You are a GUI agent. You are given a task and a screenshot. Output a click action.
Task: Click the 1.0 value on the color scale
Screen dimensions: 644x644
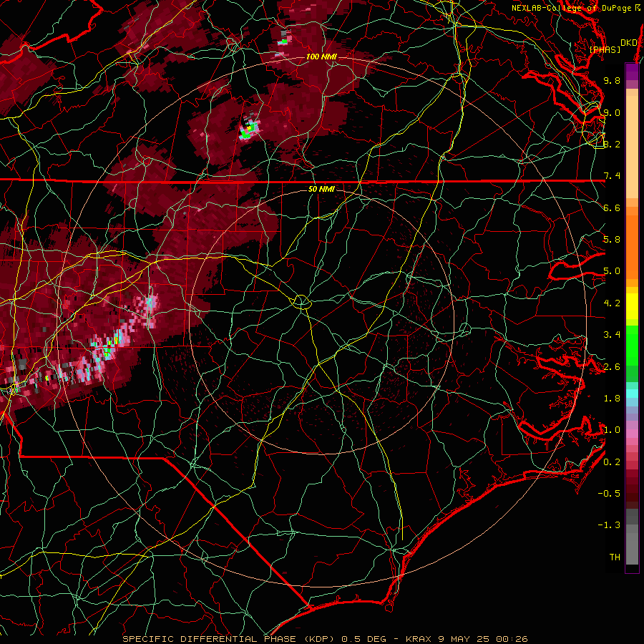pos(612,430)
